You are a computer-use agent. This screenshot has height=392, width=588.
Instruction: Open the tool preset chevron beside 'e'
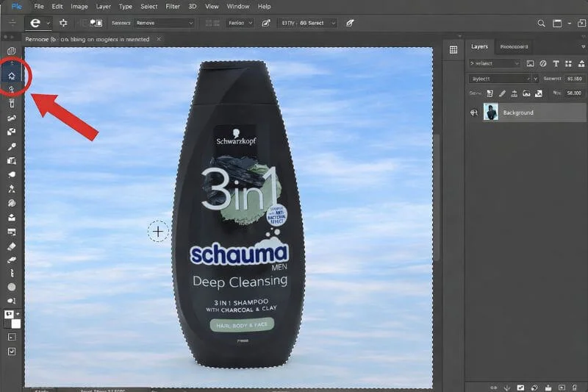pyautogui.click(x=48, y=24)
